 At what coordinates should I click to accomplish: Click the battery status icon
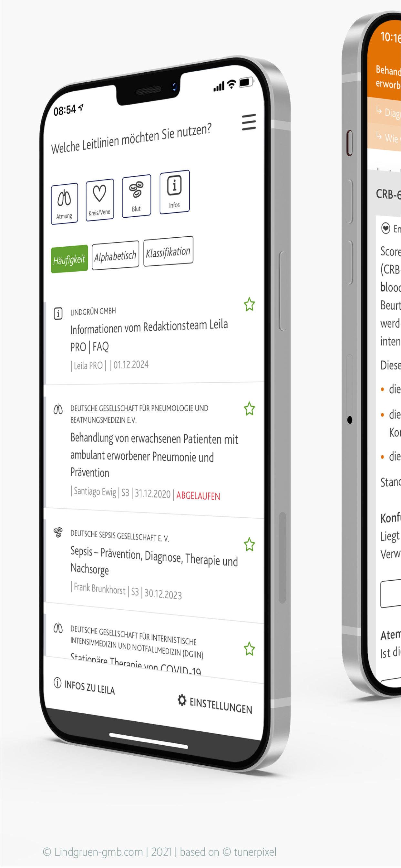[246, 82]
